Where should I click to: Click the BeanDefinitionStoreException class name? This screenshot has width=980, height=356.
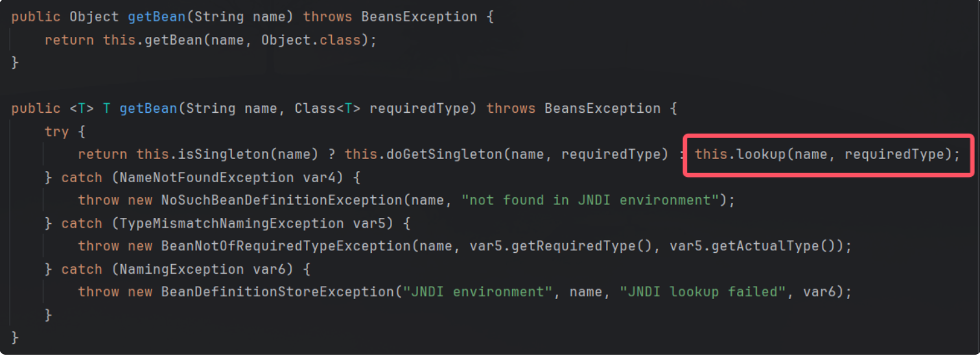[277, 292]
